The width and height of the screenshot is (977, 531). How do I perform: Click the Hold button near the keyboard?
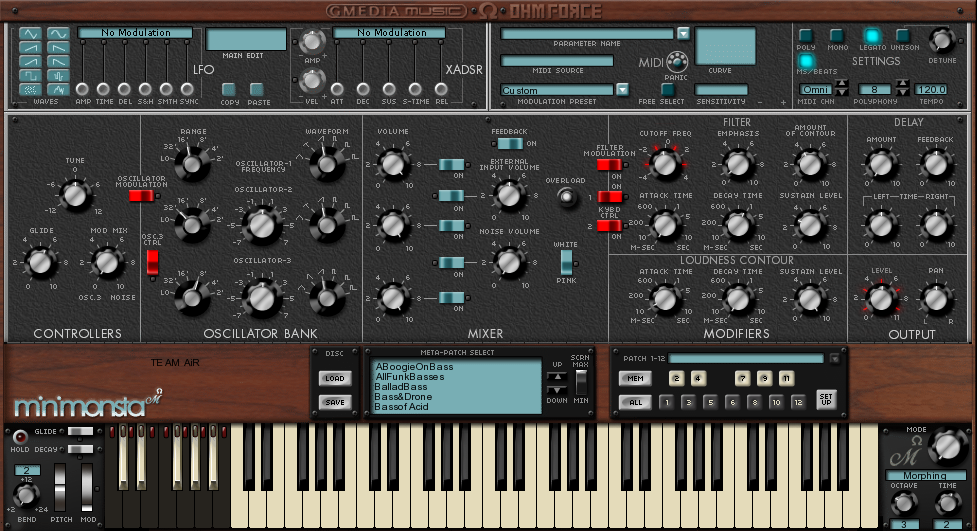click(20, 436)
